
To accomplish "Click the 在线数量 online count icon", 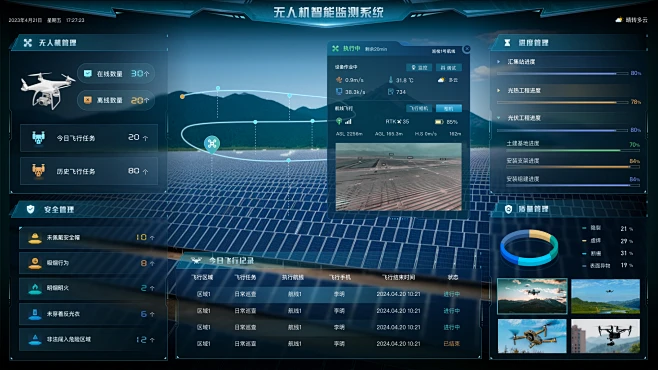I will point(87,73).
